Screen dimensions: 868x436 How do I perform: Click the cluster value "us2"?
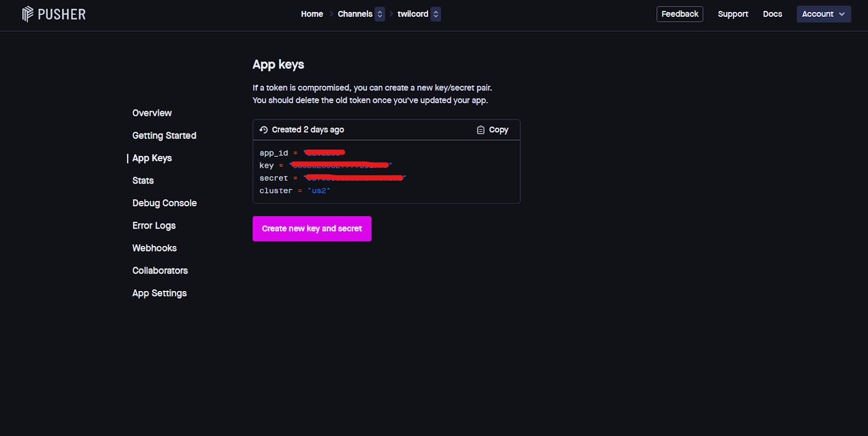(x=319, y=191)
